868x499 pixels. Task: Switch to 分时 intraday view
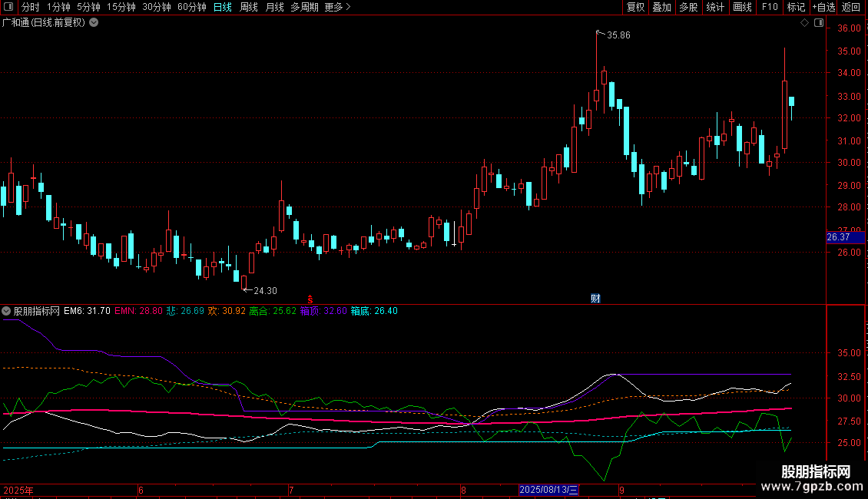[x=31, y=7]
